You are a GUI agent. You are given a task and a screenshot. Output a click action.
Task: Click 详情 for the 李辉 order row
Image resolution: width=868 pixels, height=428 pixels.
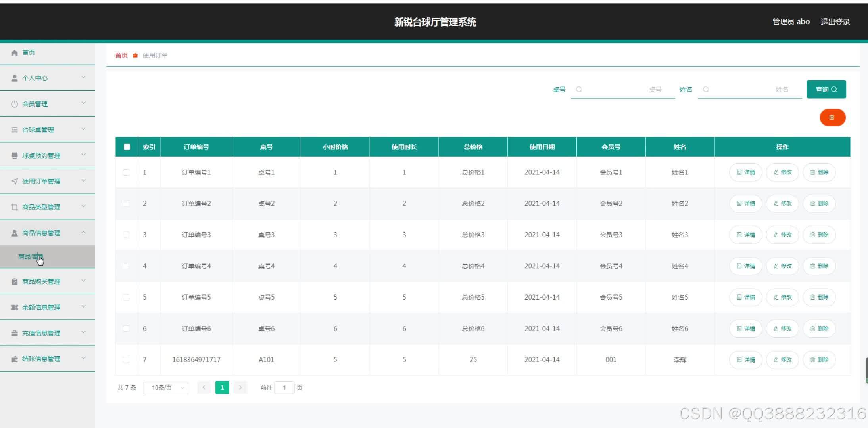745,359
